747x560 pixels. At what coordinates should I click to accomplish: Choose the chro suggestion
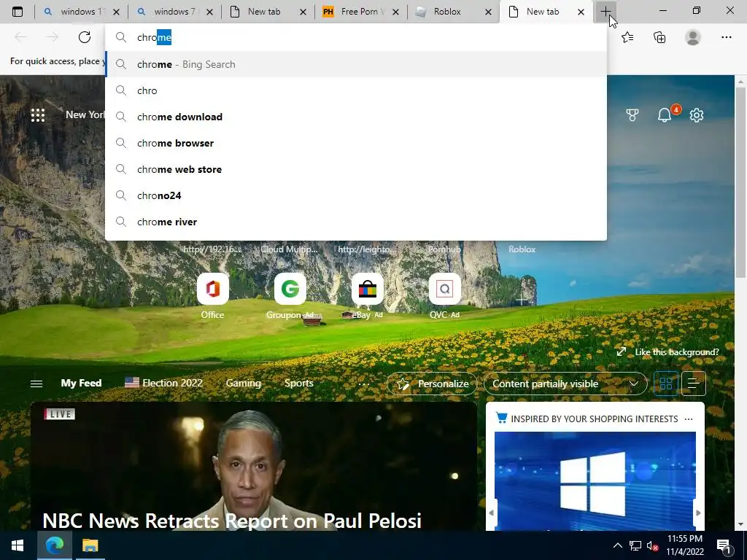click(x=356, y=90)
